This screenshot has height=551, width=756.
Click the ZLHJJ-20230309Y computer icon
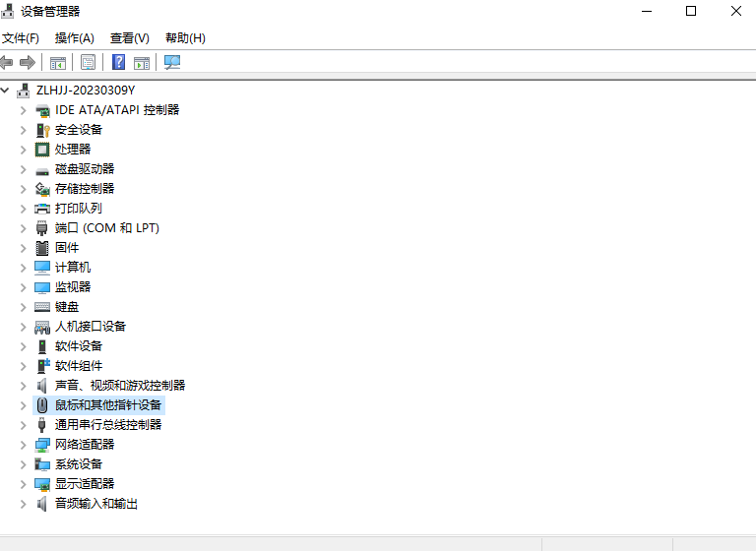click(x=24, y=91)
